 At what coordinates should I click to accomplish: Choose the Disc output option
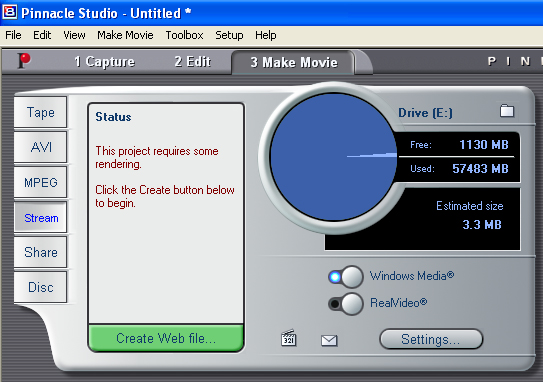pos(41,287)
